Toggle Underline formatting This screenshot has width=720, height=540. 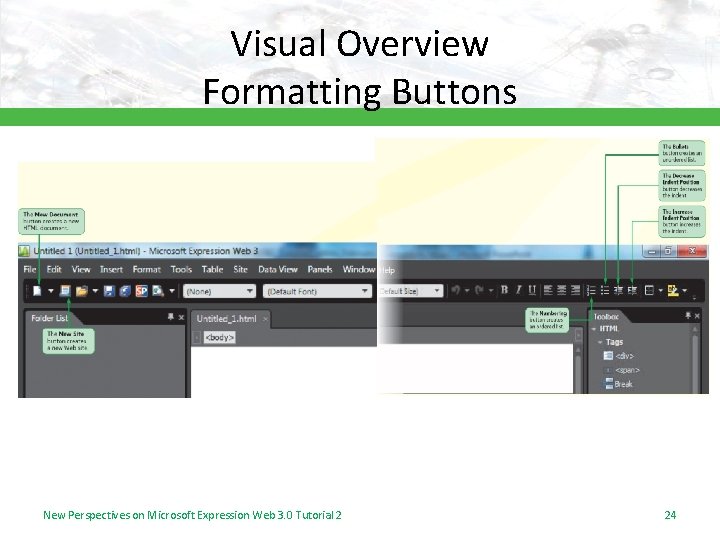pos(532,290)
